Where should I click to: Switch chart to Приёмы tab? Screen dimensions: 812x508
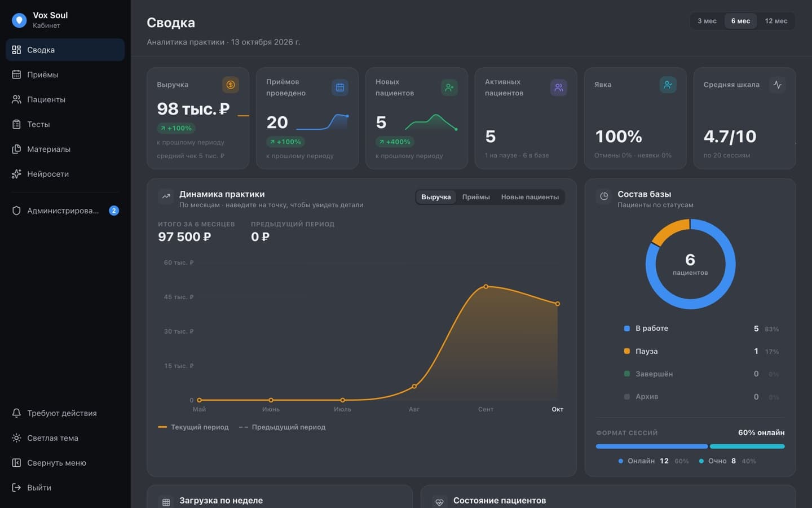pyautogui.click(x=476, y=197)
